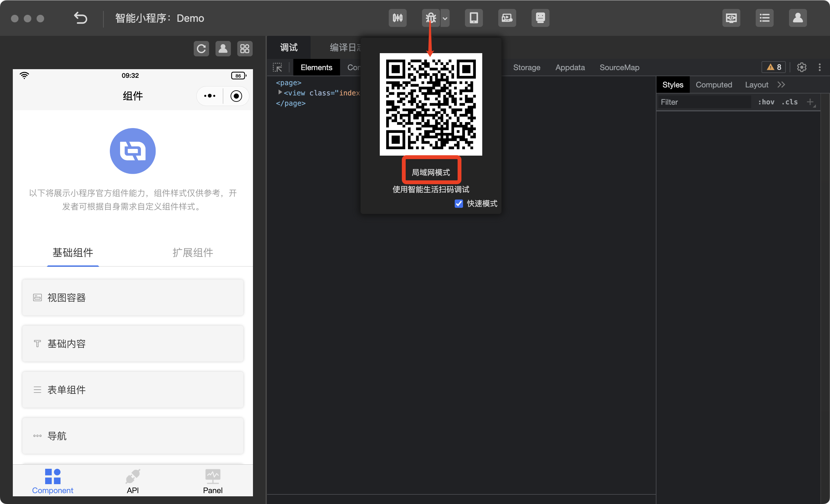
Task: Select the Elements DevTools tab
Action: coord(316,67)
